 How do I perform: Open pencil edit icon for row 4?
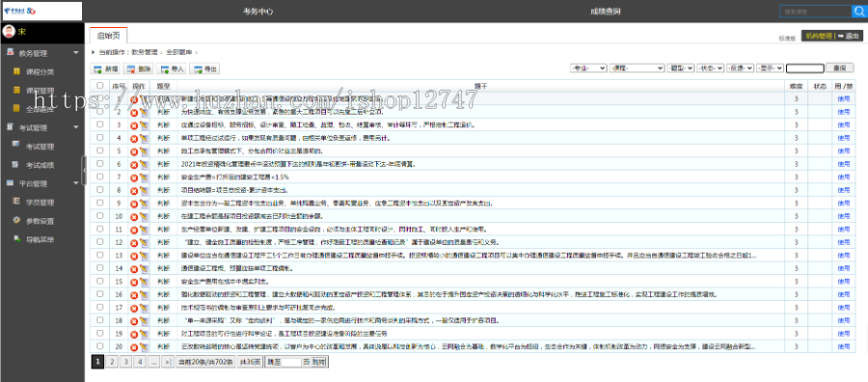[x=144, y=138]
